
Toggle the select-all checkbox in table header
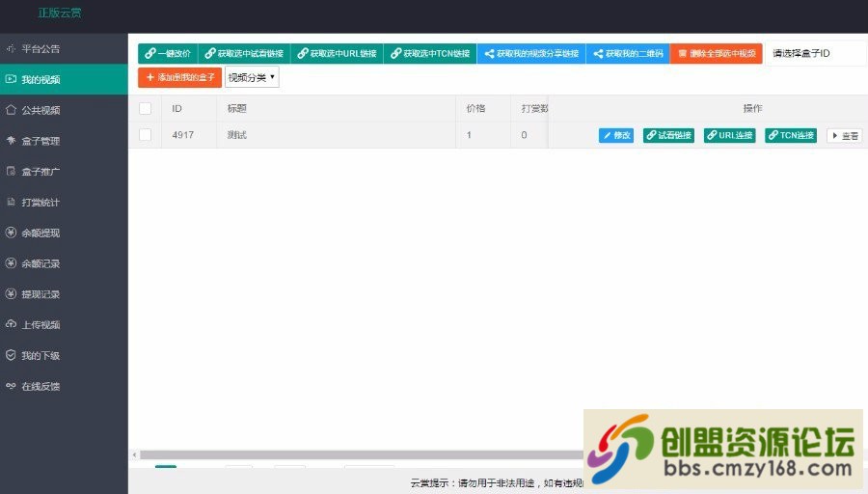pyautogui.click(x=145, y=109)
